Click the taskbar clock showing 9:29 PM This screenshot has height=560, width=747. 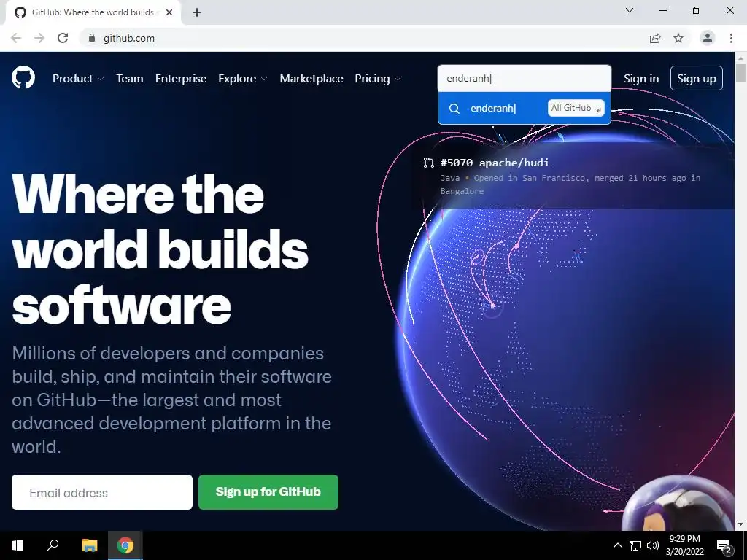(x=684, y=545)
